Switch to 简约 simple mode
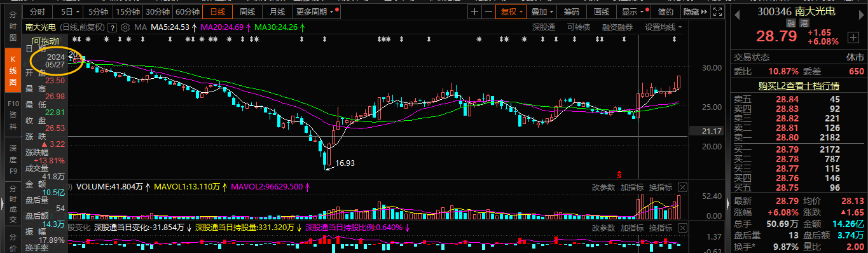 tap(666, 11)
